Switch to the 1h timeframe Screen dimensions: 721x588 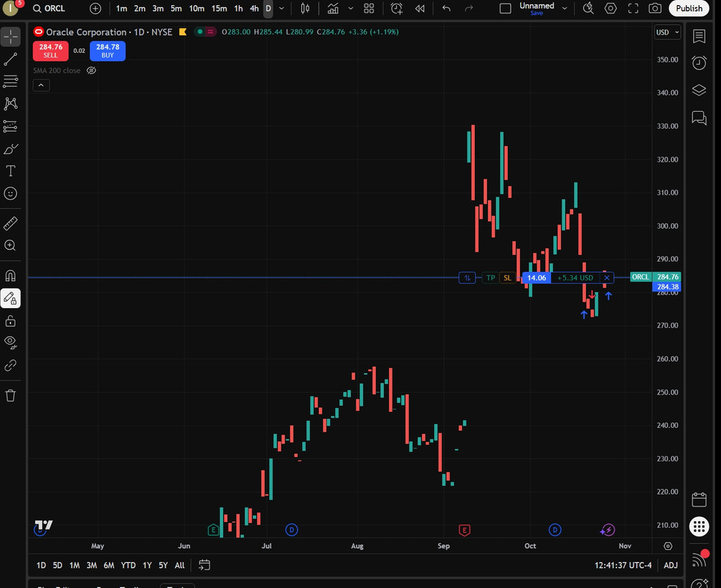coord(238,8)
